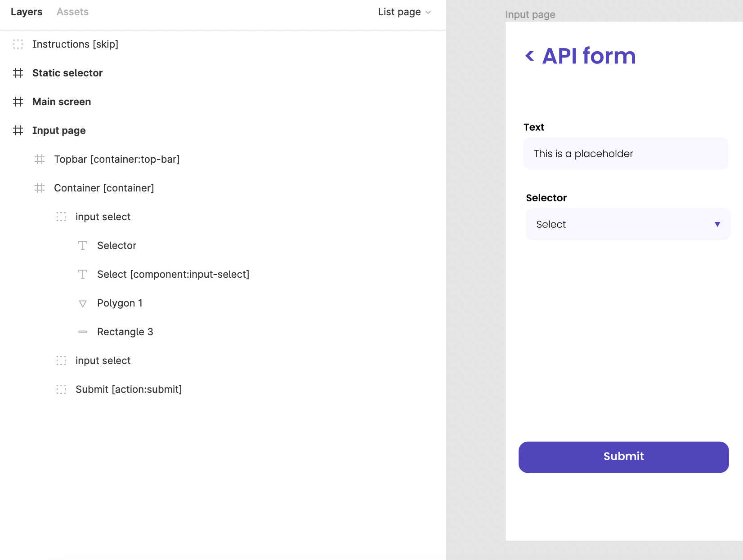Click the back chevron beside API form
Screen dimensions: 743x560
tap(530, 56)
